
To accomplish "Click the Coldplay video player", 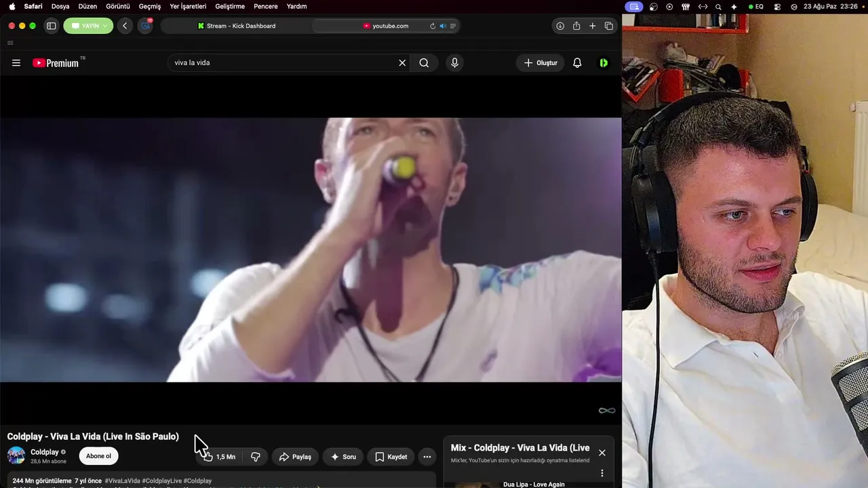I will pyautogui.click(x=311, y=249).
